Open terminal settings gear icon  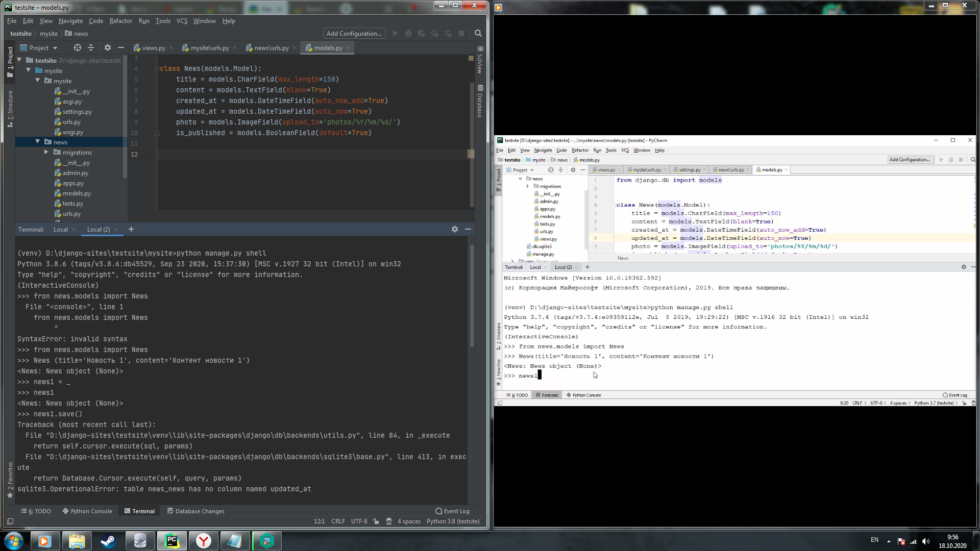tap(455, 229)
